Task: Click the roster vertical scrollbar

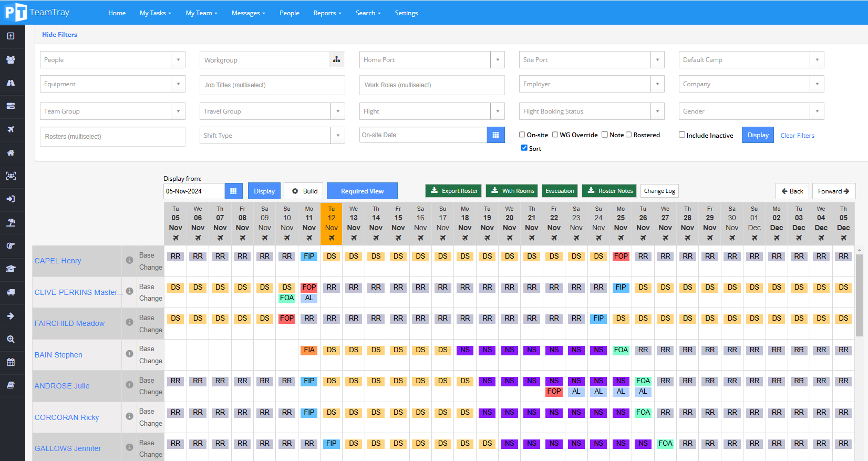Action: tap(859, 295)
